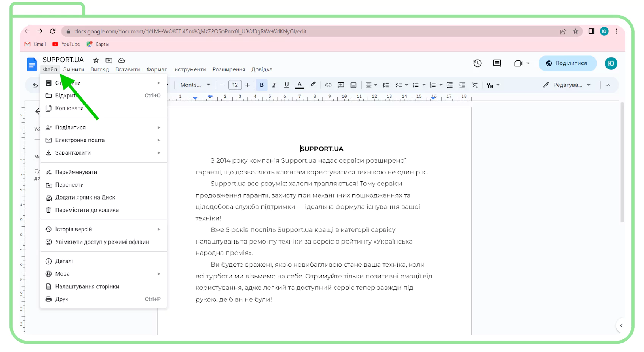Screen dimensions: 644x352
Task: Open the Довідка menu
Action: (x=262, y=69)
